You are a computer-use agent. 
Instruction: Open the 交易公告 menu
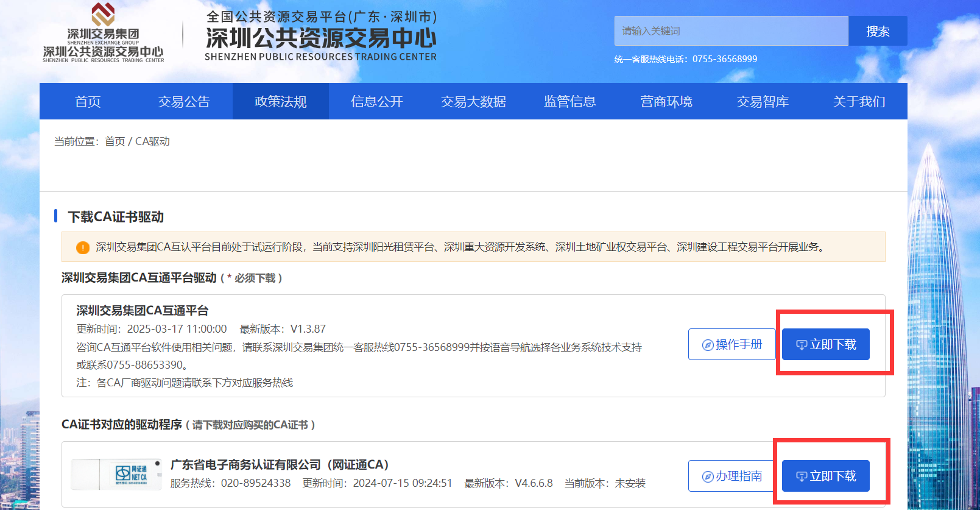pos(184,102)
